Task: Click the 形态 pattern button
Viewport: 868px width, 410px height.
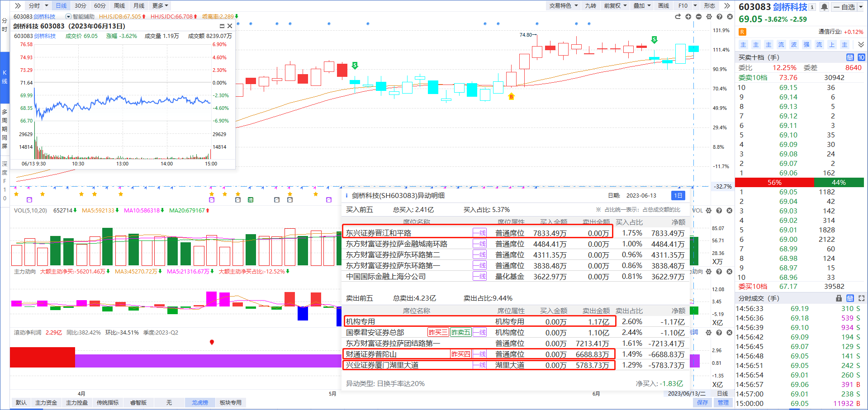Action: [x=710, y=6]
